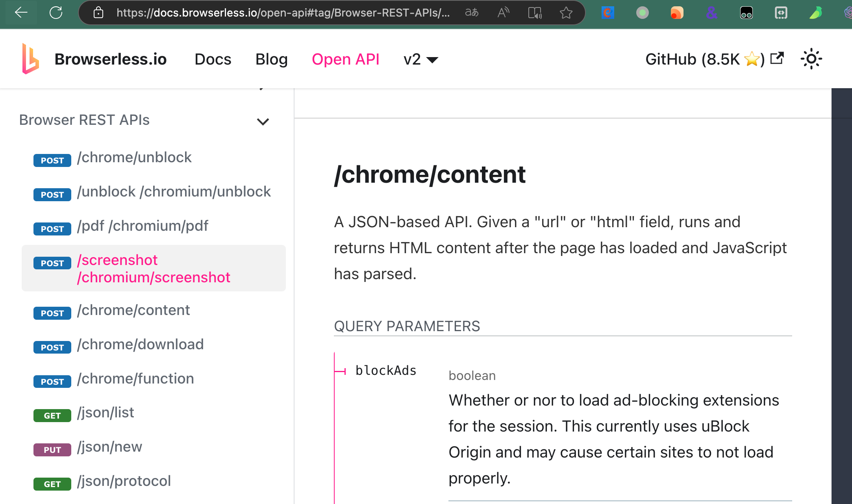Click the site lock icon
This screenshot has width=852, height=504.
98,13
